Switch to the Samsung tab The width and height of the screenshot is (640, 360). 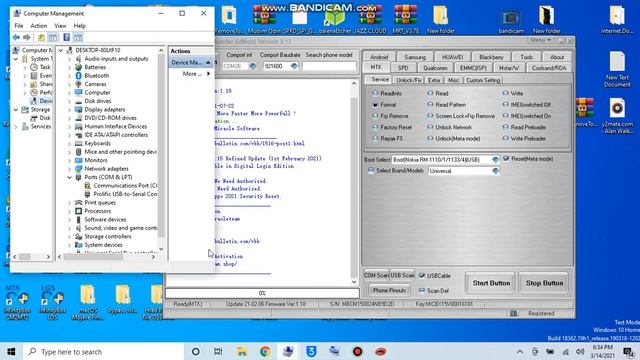click(x=415, y=57)
